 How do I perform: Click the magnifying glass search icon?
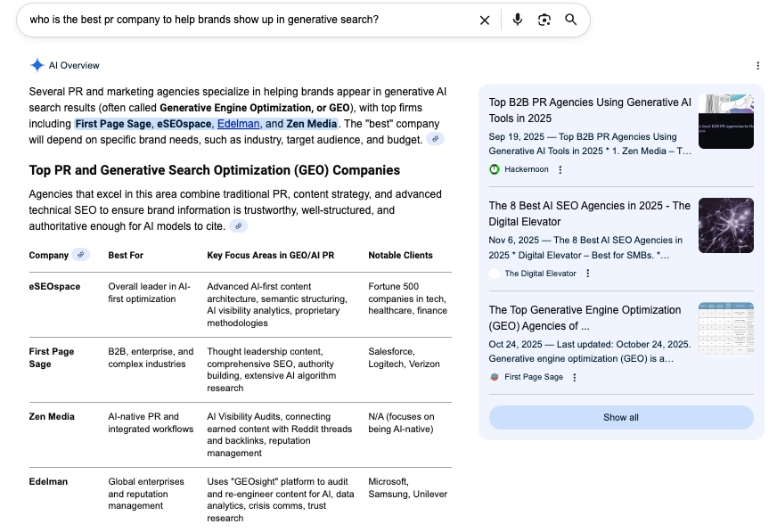pos(571,20)
